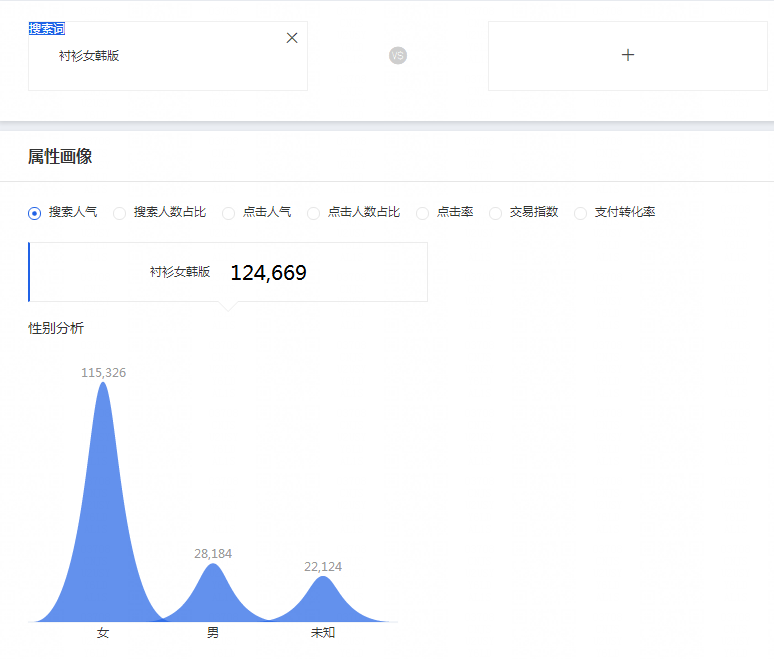This screenshot has width=774, height=659.
Task: Click the 衬衫女韩版 keyword in search box
Action: click(x=89, y=56)
